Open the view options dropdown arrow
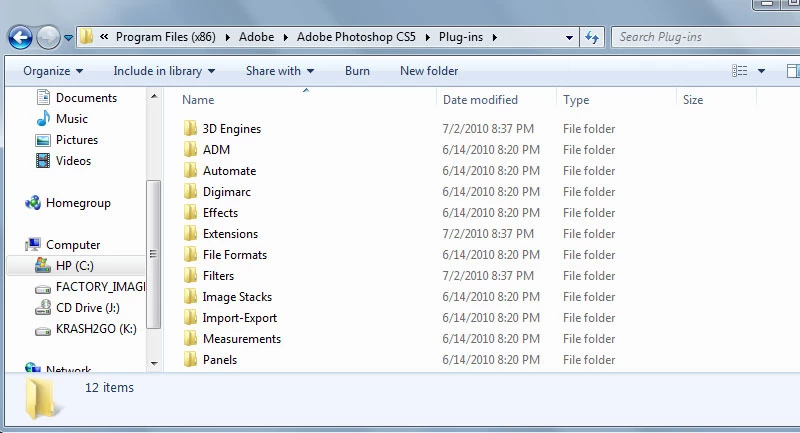The height and width of the screenshot is (433, 800). [761, 71]
